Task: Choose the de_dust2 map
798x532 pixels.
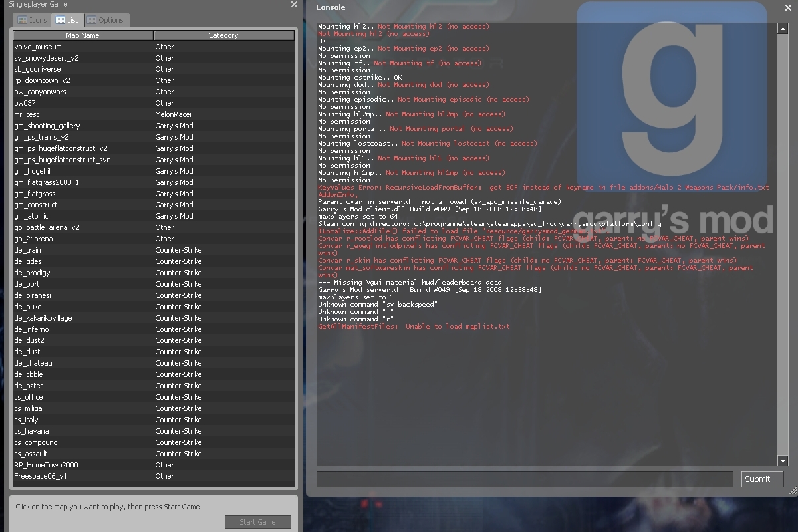Action: (29, 340)
